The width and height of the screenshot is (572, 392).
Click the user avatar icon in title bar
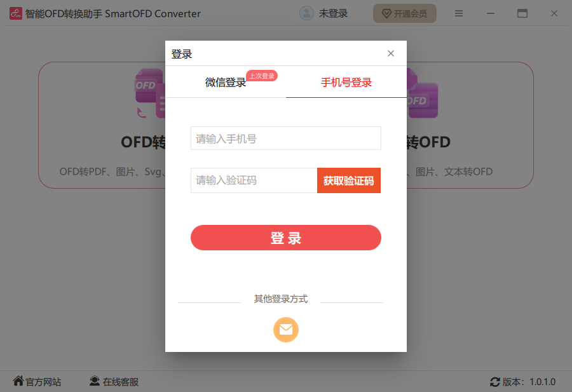[307, 13]
